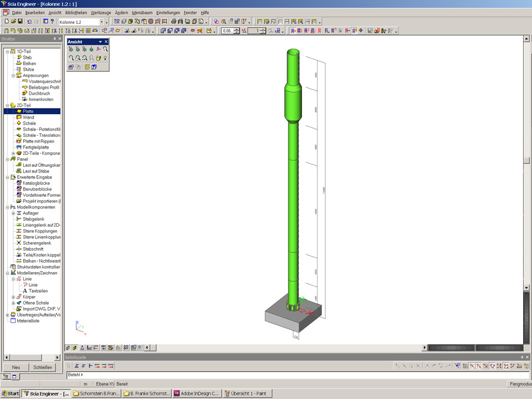
Task: Expand the Körper tree node
Action: click(13, 297)
